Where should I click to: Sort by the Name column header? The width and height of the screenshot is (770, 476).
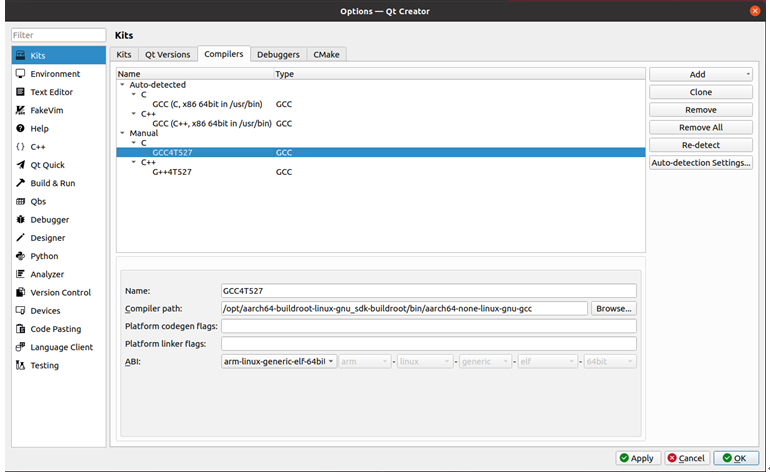(x=195, y=74)
